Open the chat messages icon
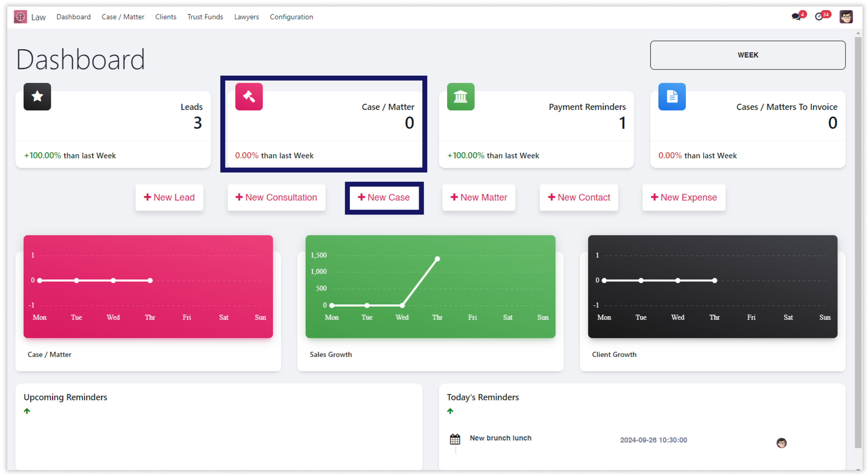This screenshot has width=868, height=476. tap(796, 17)
